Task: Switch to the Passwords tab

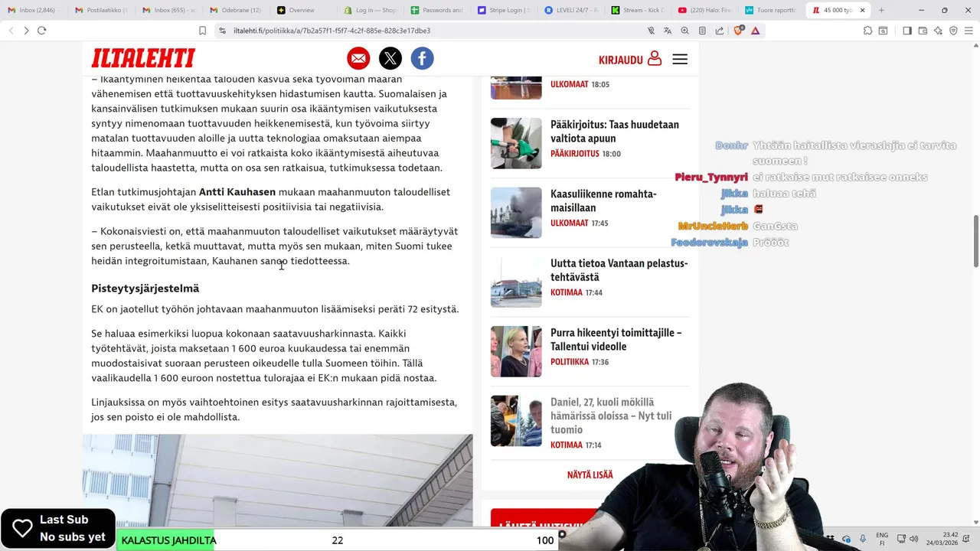Action: [437, 10]
